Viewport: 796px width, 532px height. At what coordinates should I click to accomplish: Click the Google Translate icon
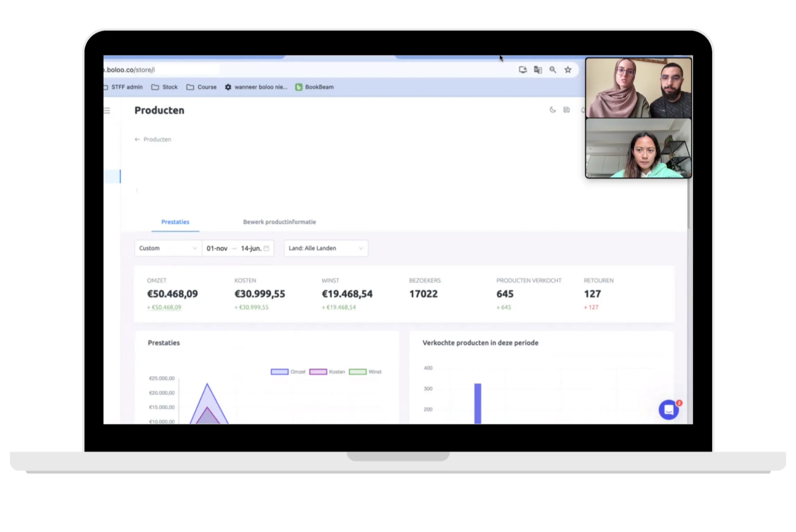538,70
